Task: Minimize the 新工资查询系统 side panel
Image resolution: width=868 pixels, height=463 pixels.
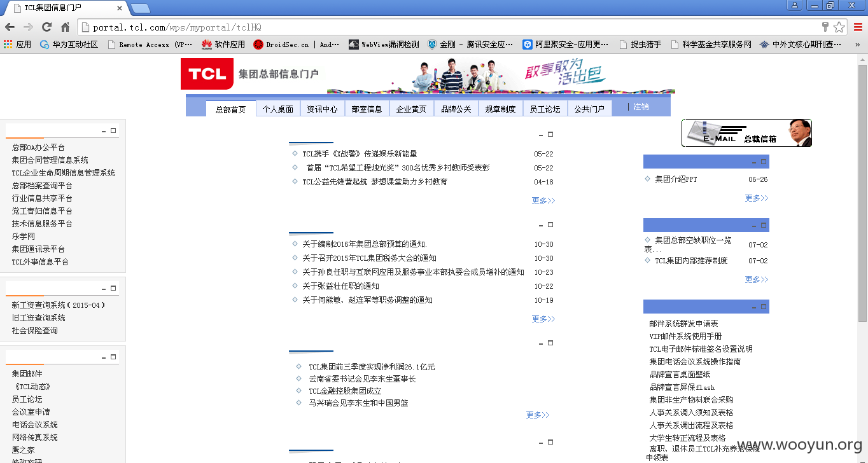Action: coord(104,289)
